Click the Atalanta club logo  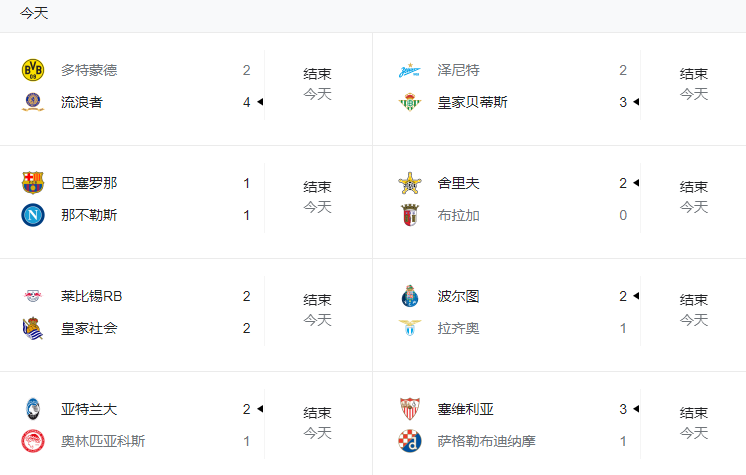point(33,409)
